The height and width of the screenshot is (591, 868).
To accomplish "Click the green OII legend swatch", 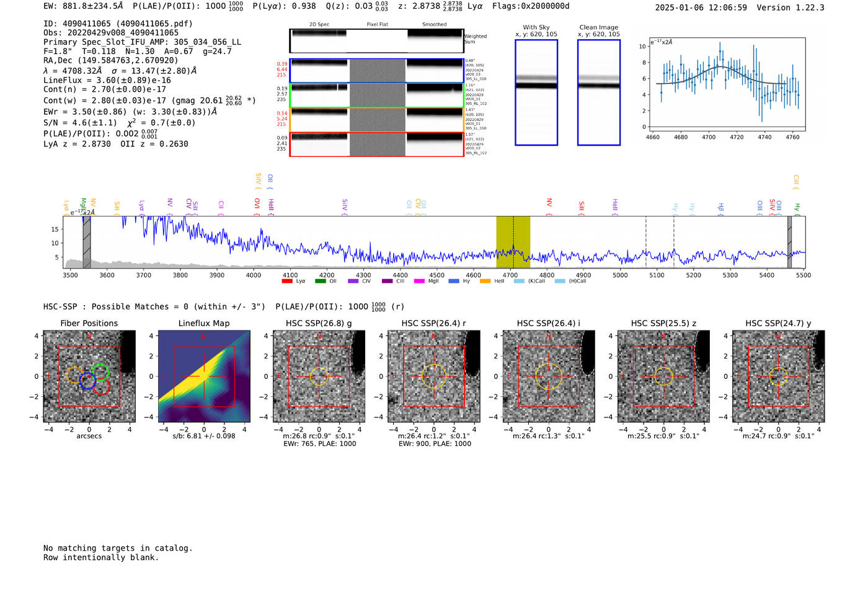I will [x=321, y=282].
